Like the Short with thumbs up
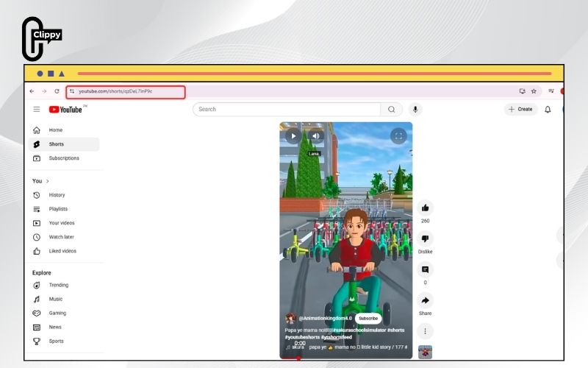The height and width of the screenshot is (368, 588). coord(425,208)
